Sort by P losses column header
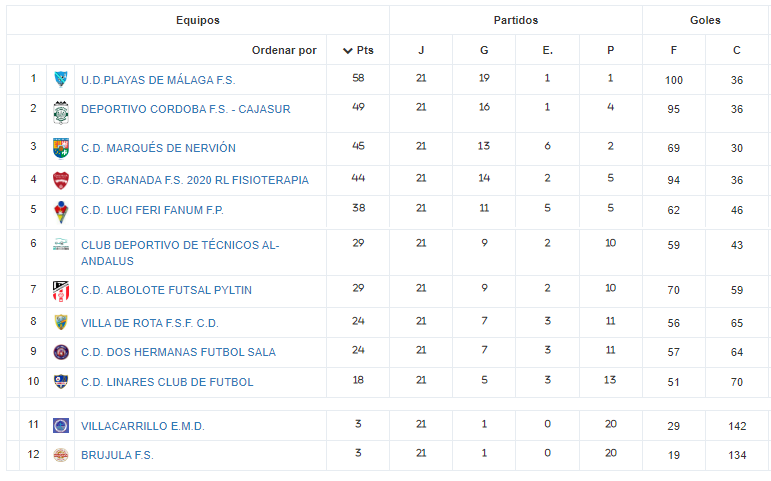Viewport: 771px width, 481px height. [610, 50]
